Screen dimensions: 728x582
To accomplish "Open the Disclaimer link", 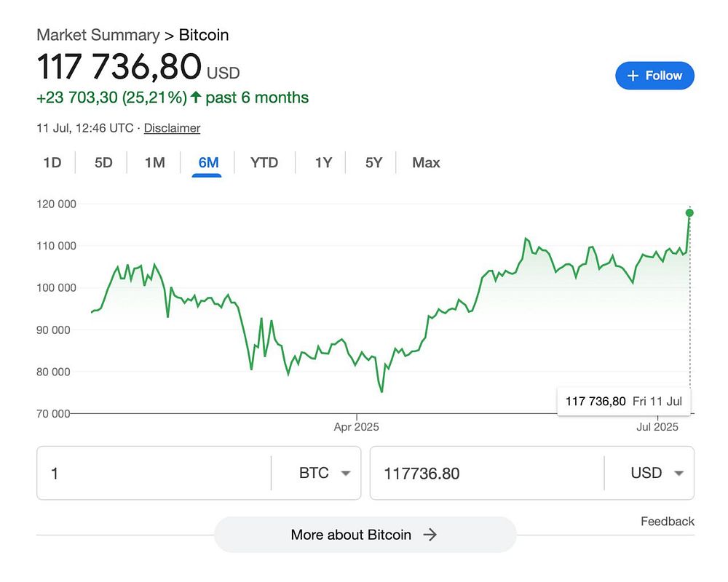I will tap(172, 128).
